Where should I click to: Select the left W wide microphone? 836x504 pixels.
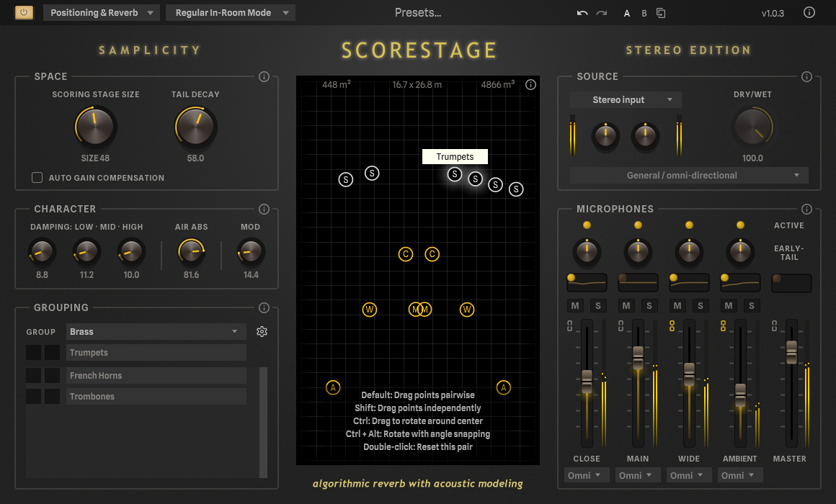pyautogui.click(x=370, y=310)
